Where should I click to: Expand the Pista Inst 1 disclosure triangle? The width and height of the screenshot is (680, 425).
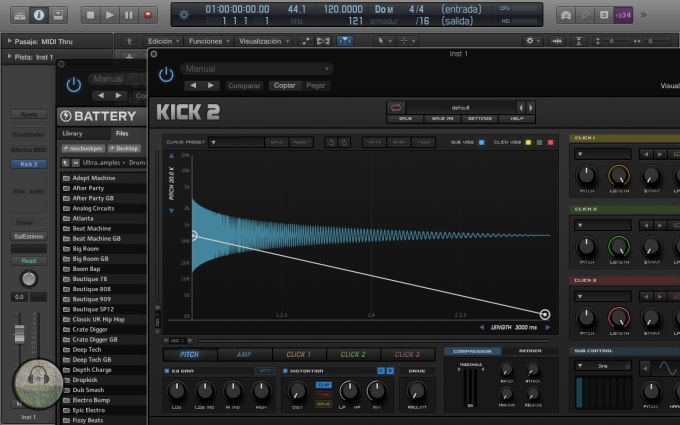click(x=10, y=56)
